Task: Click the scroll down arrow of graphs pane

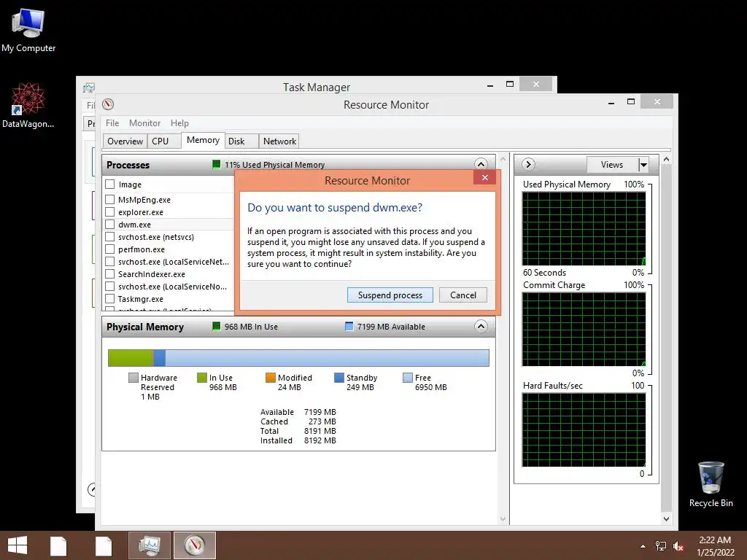Action: pos(667,518)
